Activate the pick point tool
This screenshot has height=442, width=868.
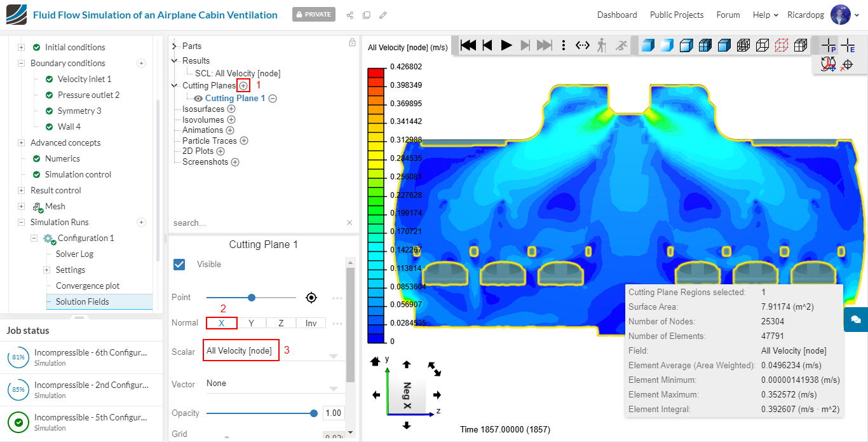coord(829,45)
